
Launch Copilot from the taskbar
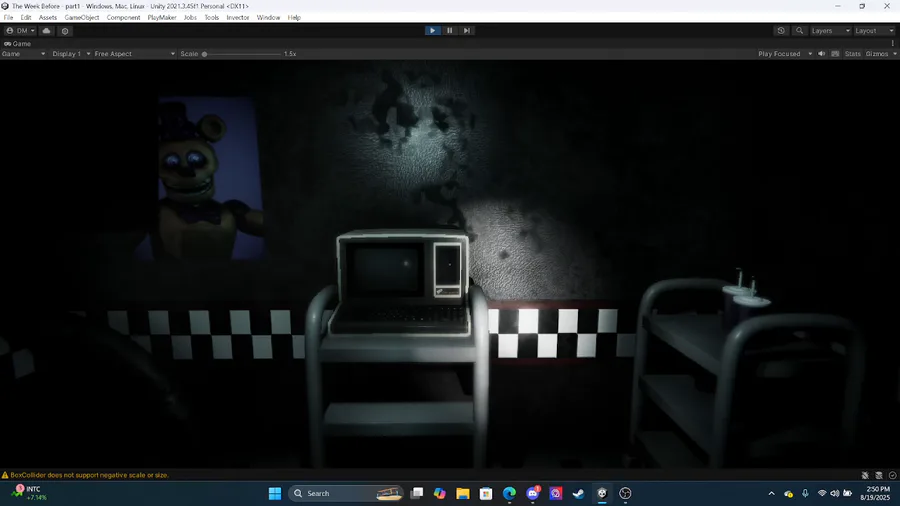[x=440, y=493]
